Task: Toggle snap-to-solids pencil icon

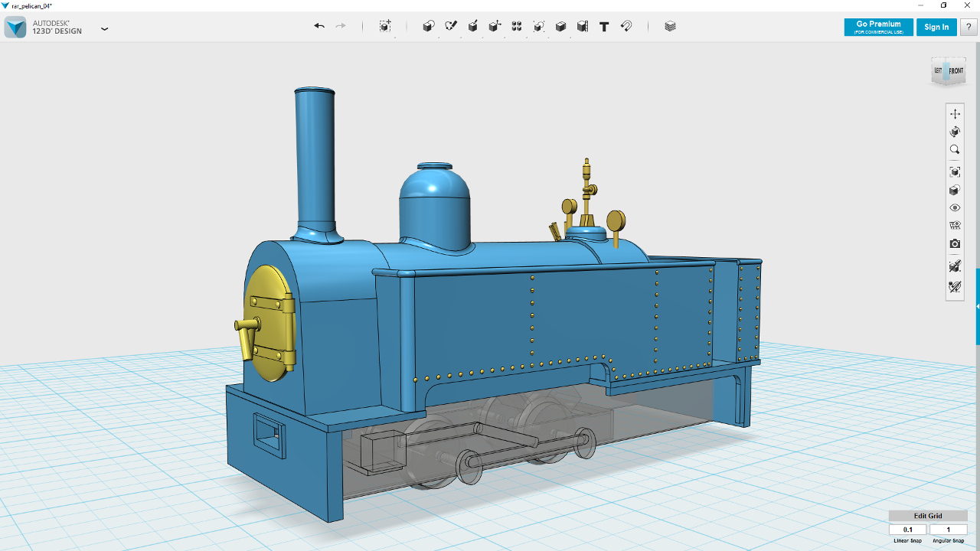Action: click(x=955, y=266)
